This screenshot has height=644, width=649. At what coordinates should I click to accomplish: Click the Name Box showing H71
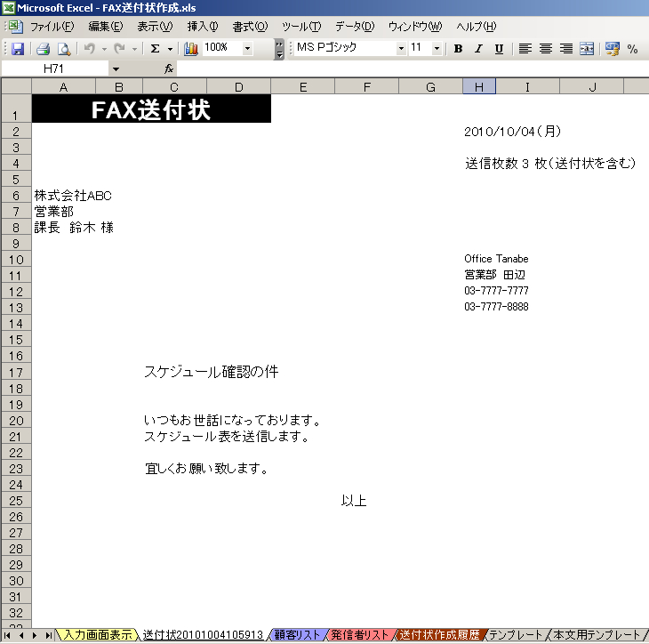(x=54, y=68)
